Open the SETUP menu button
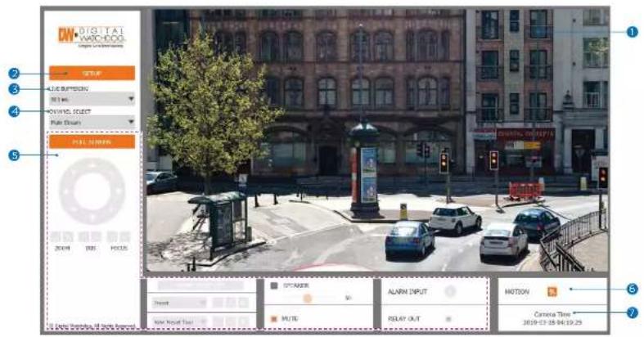 tap(92, 73)
